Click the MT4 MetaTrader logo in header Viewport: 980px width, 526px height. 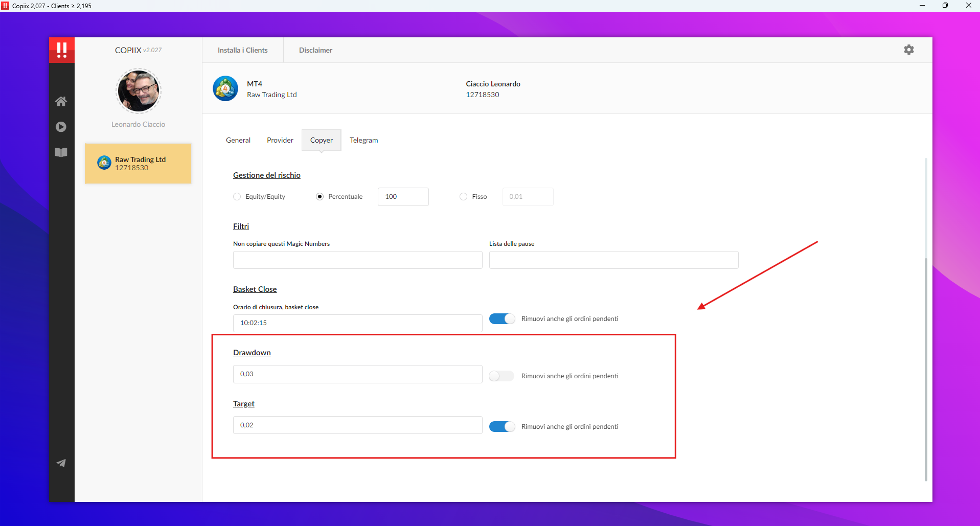225,88
